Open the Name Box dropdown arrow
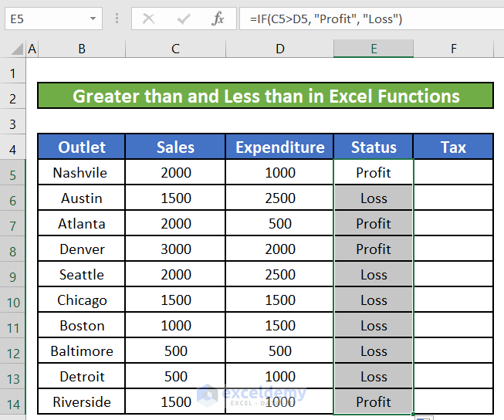Image resolution: width=504 pixels, height=420 pixels. click(x=93, y=19)
